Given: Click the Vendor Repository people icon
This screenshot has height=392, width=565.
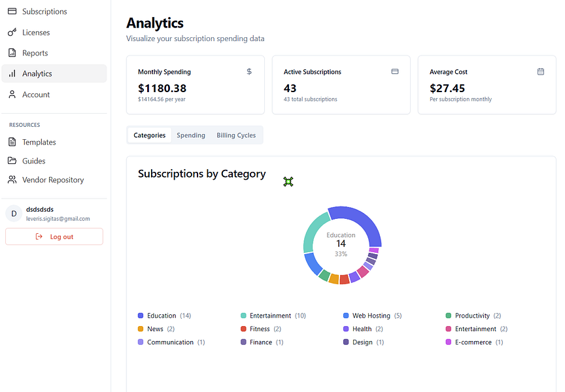Looking at the screenshot, I should pyautogui.click(x=12, y=180).
